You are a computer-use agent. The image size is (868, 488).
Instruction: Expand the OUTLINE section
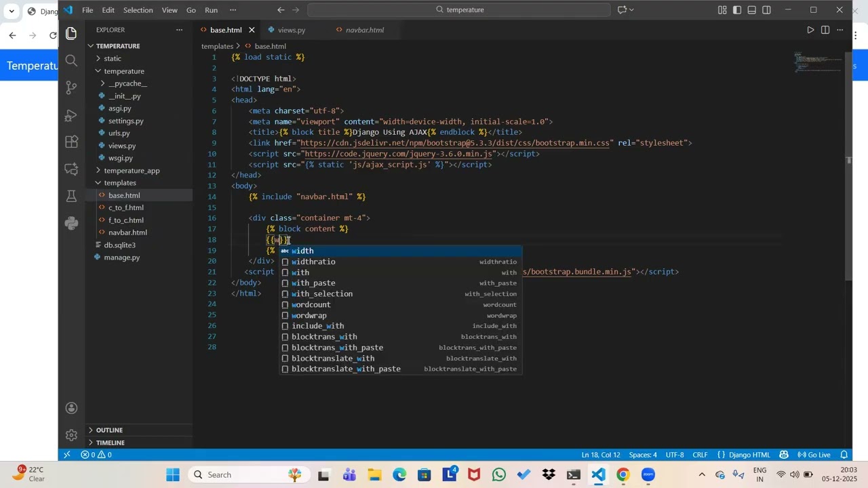139,430
